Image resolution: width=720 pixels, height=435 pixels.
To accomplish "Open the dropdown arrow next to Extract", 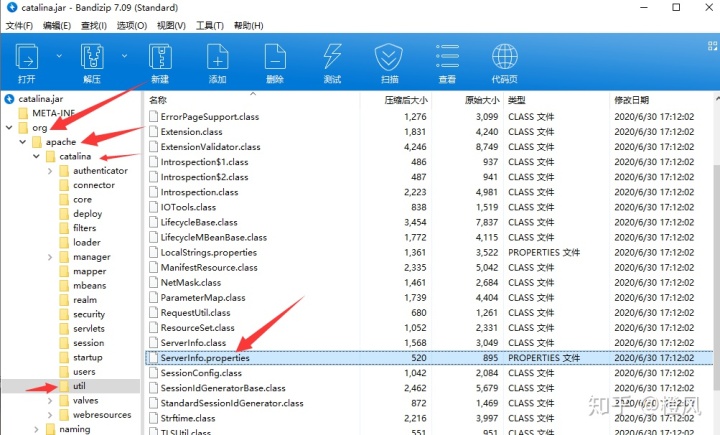I will [124, 56].
